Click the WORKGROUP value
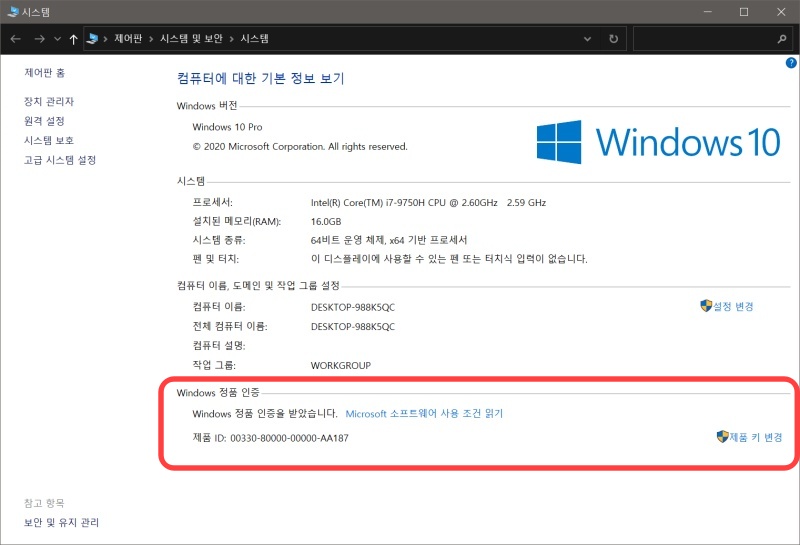The width and height of the screenshot is (800, 545). coord(341,365)
